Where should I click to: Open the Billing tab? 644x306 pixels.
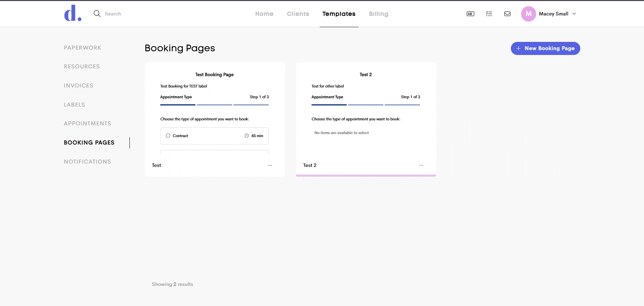378,14
